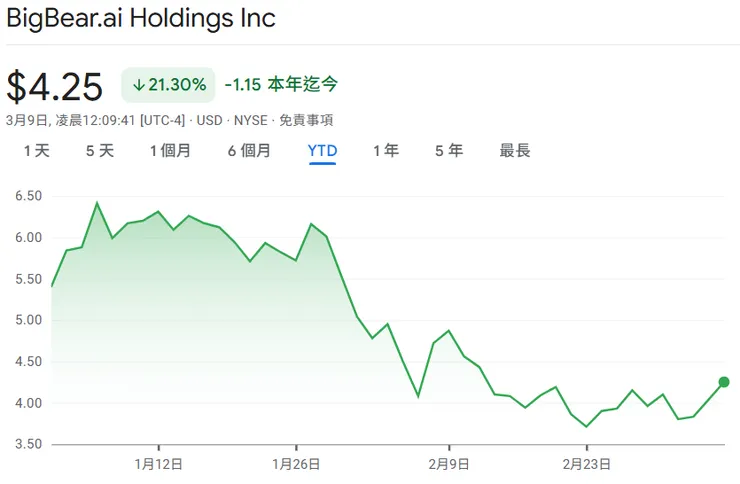740x484 pixels.
Task: Click the -1.15 本年迄今 change text
Action: click(x=281, y=86)
